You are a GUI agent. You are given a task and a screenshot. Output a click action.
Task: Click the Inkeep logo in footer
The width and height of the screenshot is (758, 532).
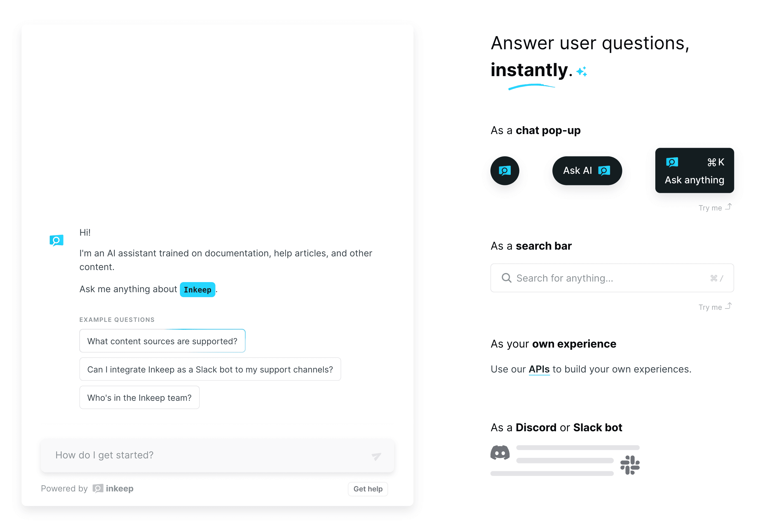(98, 488)
